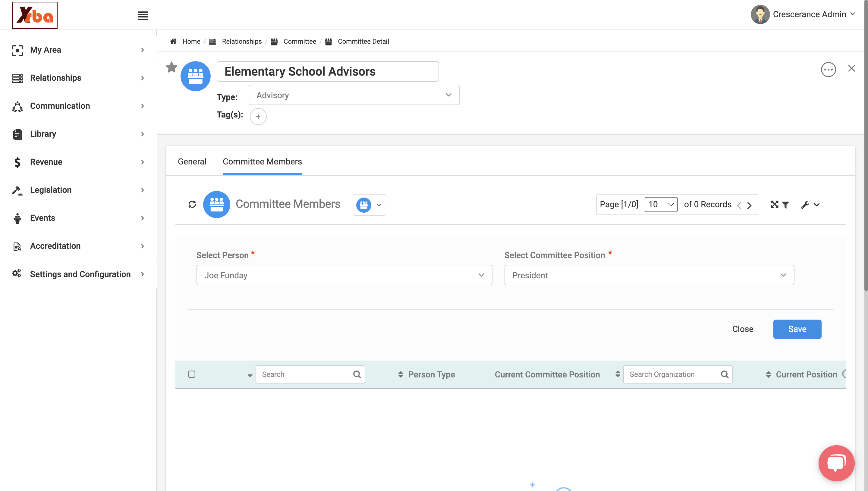
Task: Click the Save button
Action: tap(797, 329)
